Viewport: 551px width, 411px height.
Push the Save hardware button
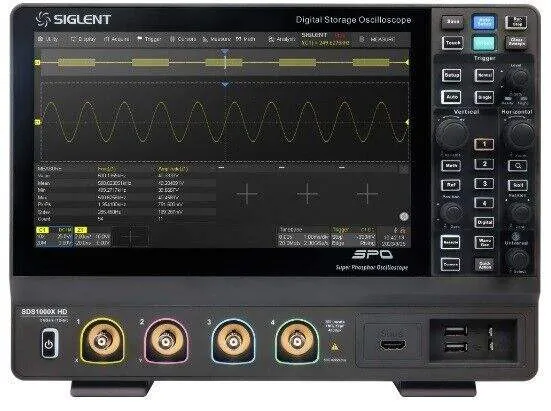(x=453, y=22)
